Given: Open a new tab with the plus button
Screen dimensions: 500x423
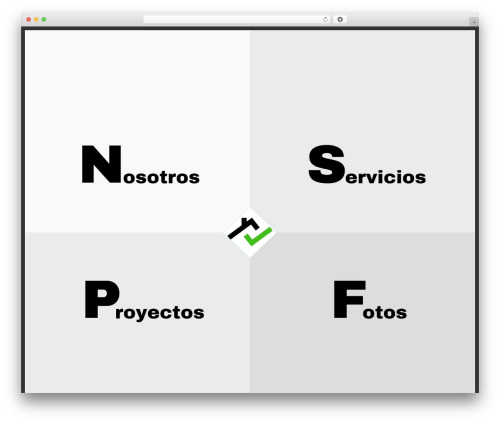Looking at the screenshot, I should point(474,22).
